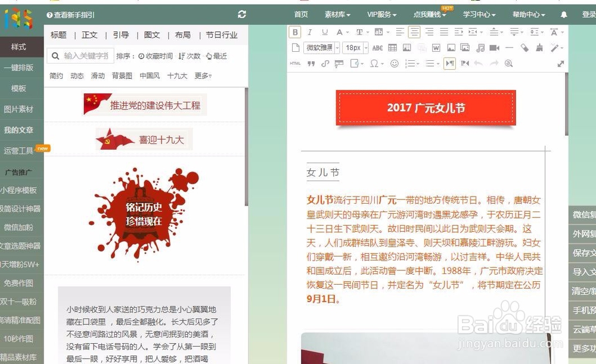Toggle justify alignment

[x=444, y=32]
